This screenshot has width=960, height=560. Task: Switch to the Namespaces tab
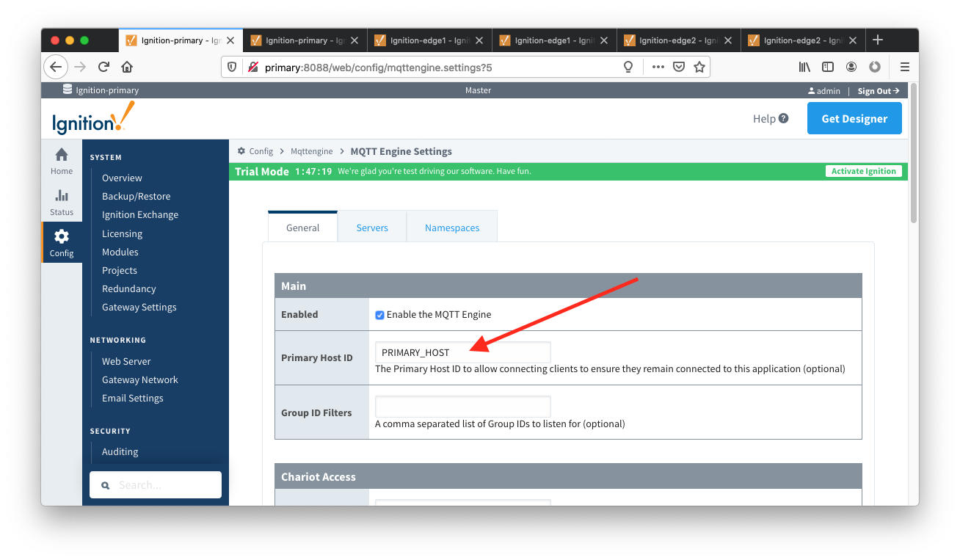[452, 228]
